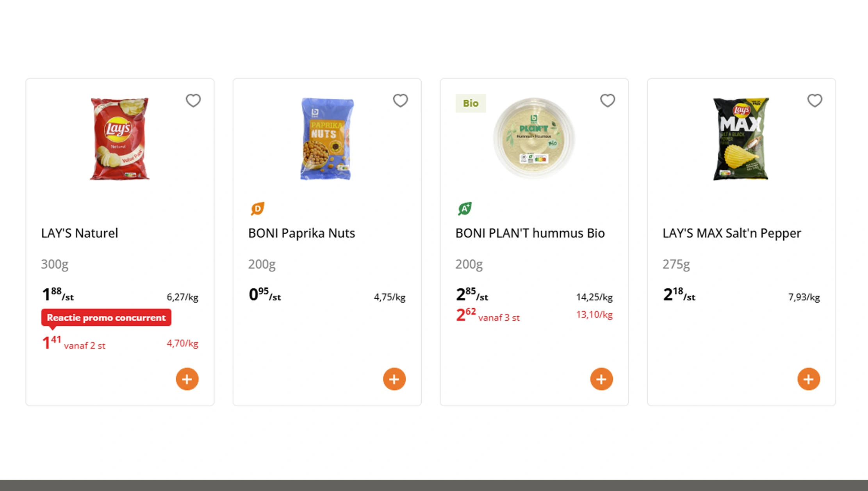Click the blue Paprika Nuts bag image
The image size is (868, 491).
coord(327,139)
